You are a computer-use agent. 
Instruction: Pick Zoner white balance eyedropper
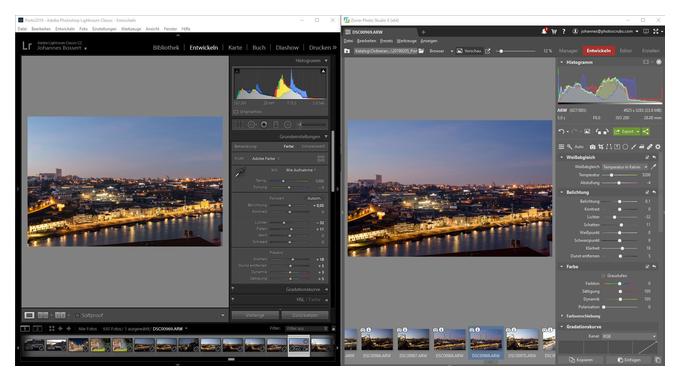(654, 166)
